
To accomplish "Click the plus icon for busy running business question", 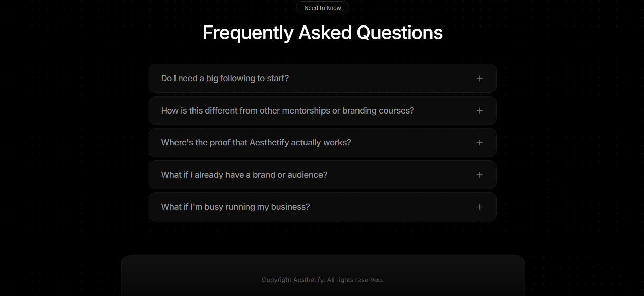I will pos(479,207).
